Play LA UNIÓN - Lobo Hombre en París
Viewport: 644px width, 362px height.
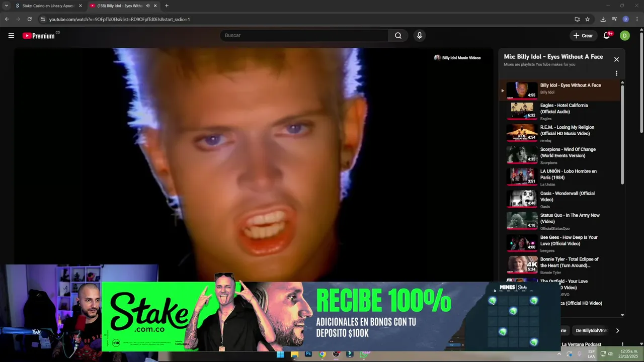click(x=560, y=177)
